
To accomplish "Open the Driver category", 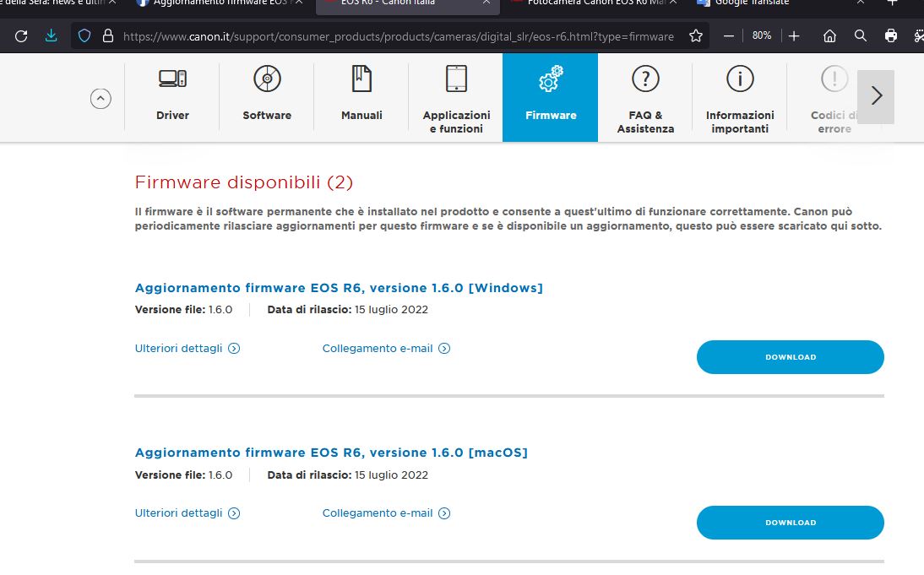I will [x=172, y=97].
